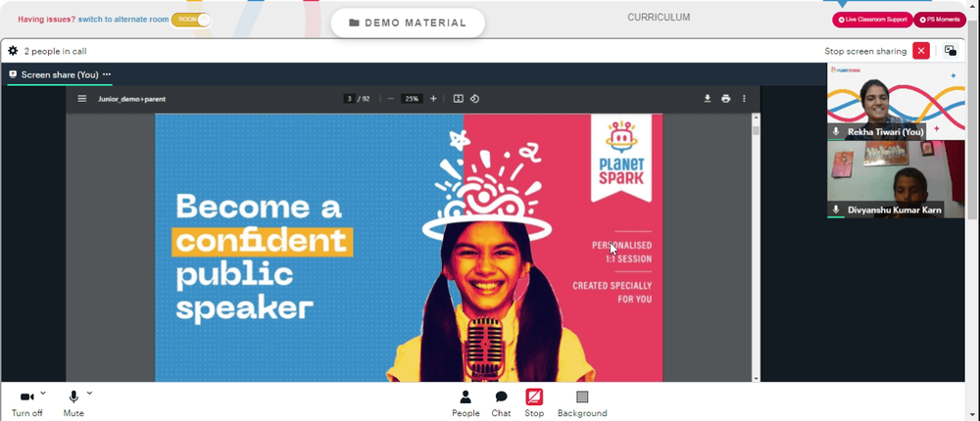This screenshot has width=980, height=421.
Task: Click PDF scrollbar up arrow
Action: (x=756, y=117)
